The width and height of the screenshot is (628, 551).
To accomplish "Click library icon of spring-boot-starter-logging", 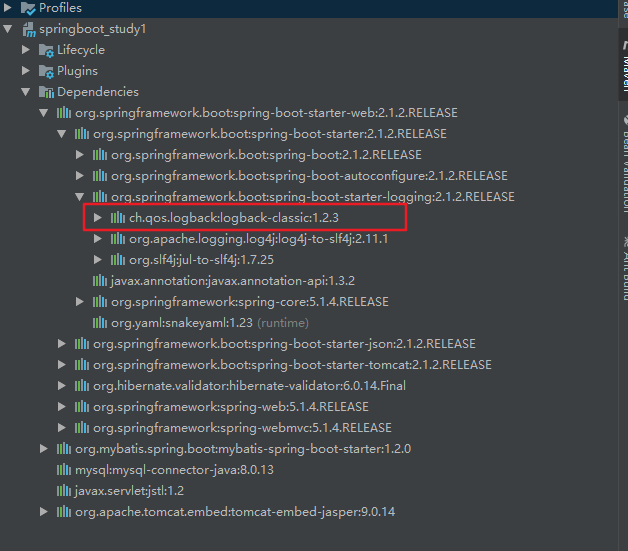I will [100, 197].
